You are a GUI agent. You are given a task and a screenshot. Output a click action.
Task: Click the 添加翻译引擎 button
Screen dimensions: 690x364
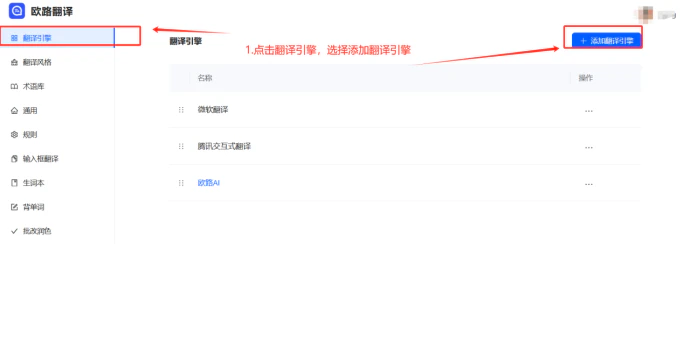click(606, 40)
